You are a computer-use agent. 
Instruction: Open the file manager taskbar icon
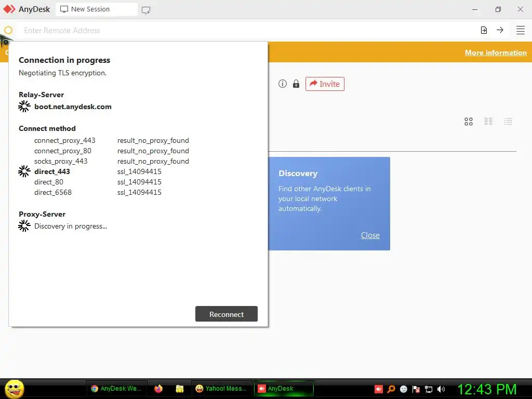pos(179,389)
